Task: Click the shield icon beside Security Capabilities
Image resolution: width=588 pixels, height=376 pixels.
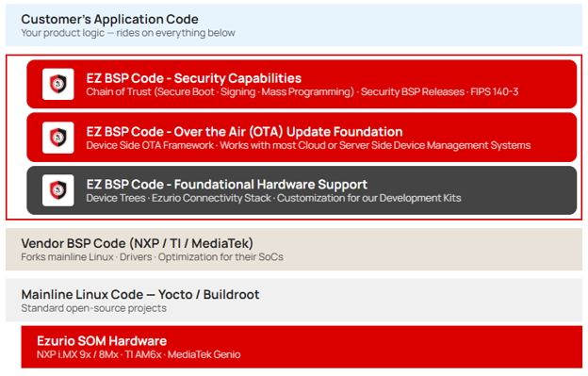Action: pos(58,84)
